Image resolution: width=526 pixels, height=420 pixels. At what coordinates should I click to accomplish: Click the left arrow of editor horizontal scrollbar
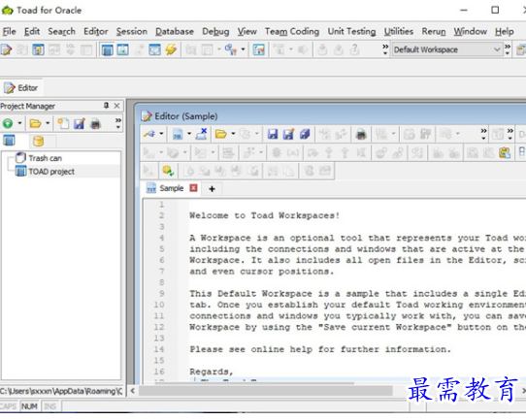(133, 391)
